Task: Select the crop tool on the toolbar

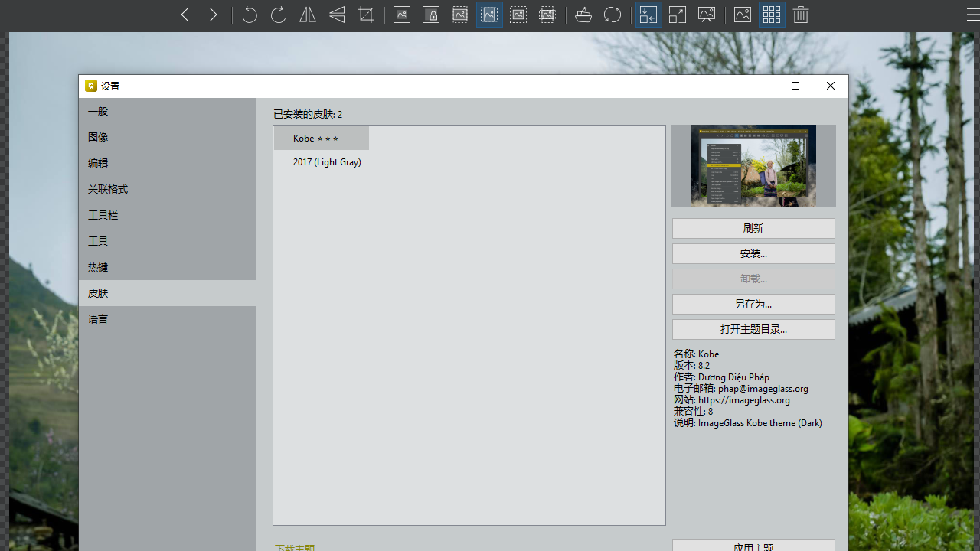Action: [x=365, y=15]
